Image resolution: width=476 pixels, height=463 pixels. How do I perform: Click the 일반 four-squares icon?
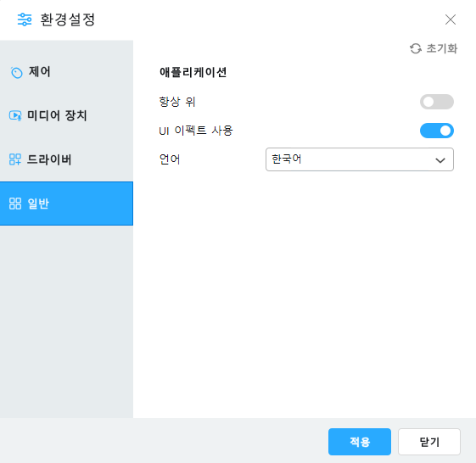[x=15, y=204]
